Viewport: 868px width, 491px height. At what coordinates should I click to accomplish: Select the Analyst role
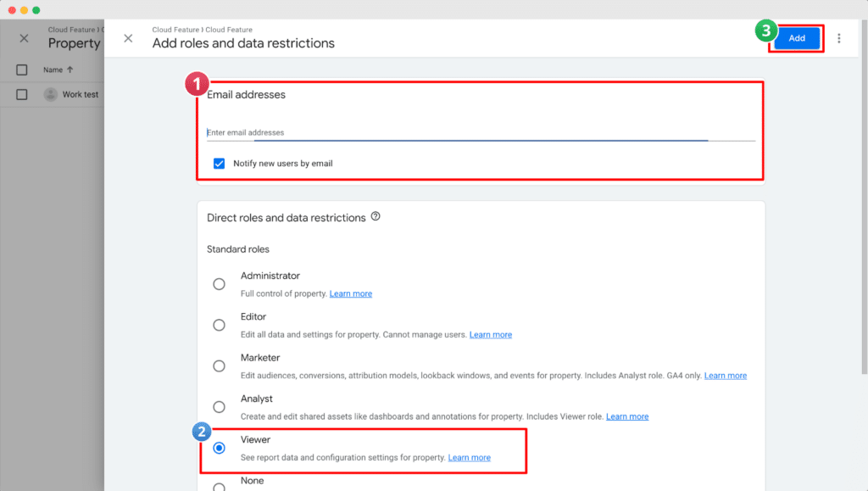(219, 406)
